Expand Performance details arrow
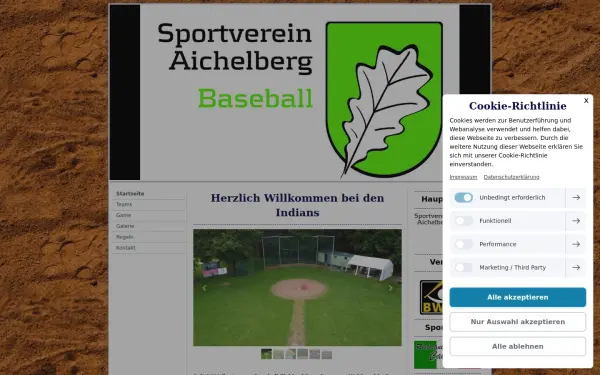600x375 pixels. (576, 244)
